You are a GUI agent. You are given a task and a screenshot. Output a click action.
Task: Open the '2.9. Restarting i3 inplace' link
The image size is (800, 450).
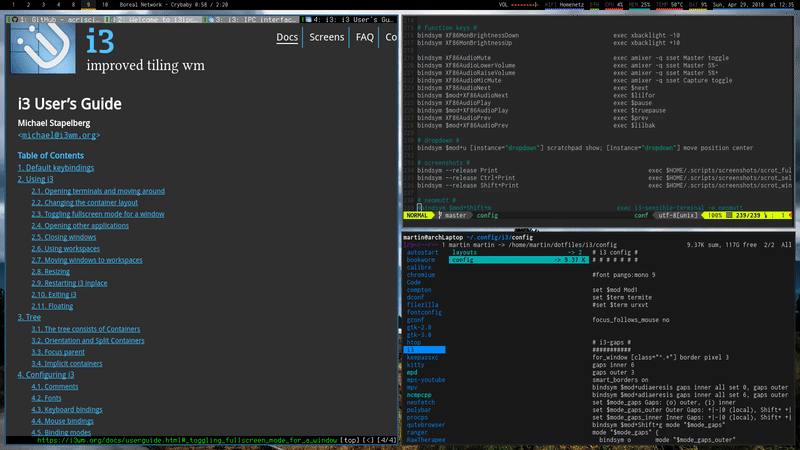pos(69,283)
